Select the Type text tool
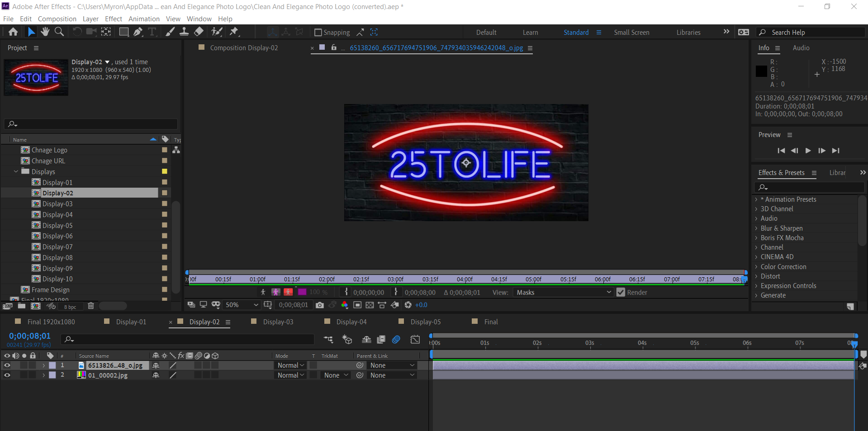 coord(152,32)
